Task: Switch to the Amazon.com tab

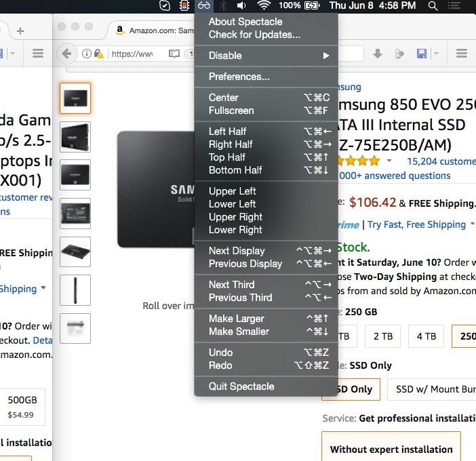Action: 153,31
